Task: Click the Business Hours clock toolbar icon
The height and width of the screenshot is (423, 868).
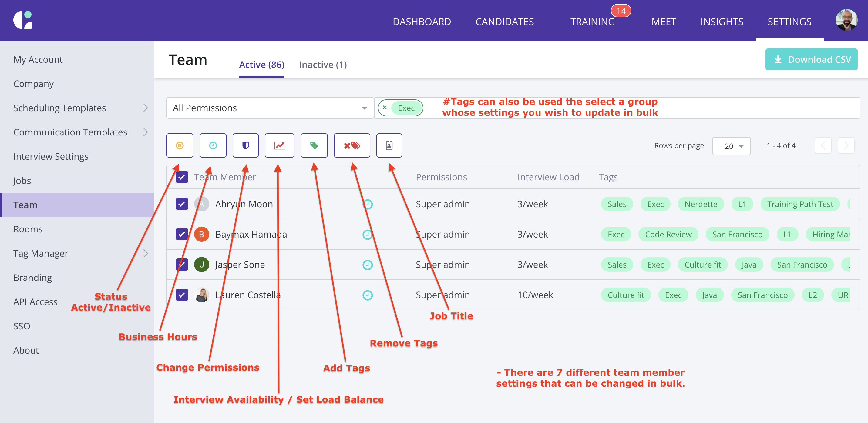Action: coord(213,145)
